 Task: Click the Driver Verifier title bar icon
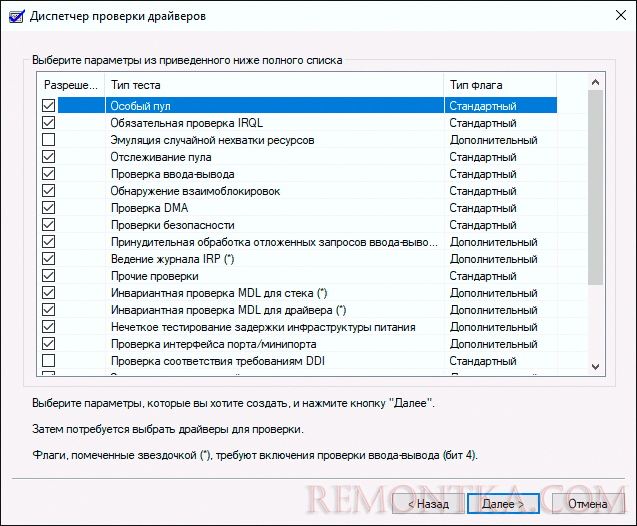[x=14, y=16]
